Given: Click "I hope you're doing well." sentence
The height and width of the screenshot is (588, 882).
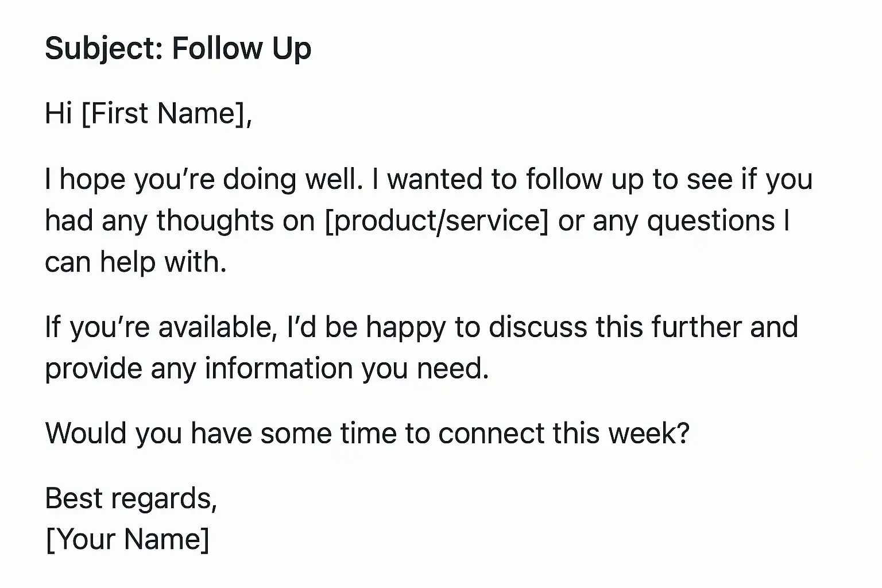Looking at the screenshot, I should 204,179.
